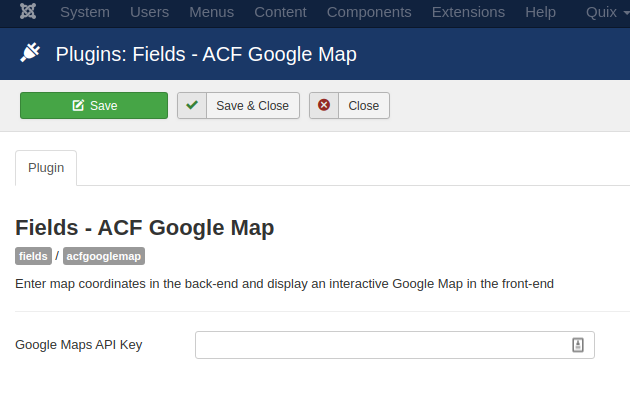Click the Close button label
The image size is (630, 394).
pyautogui.click(x=364, y=106)
